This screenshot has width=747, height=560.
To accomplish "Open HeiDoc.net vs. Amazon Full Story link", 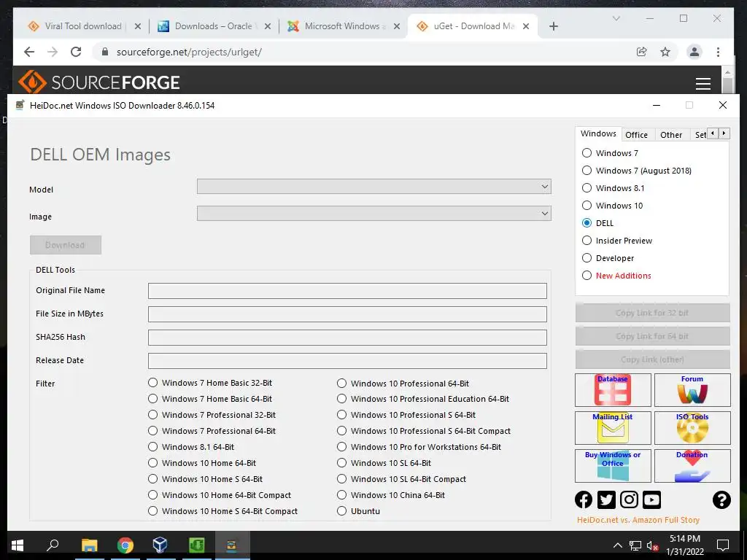I will [638, 520].
